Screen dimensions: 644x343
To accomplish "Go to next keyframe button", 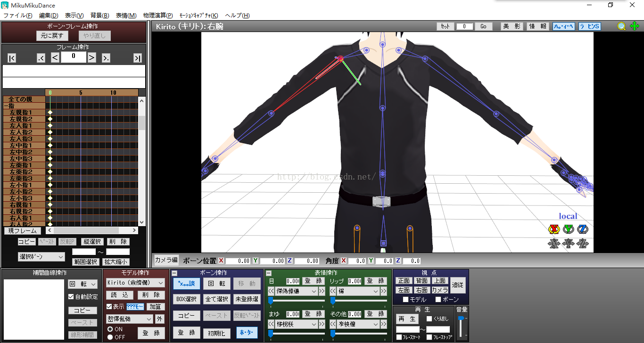I will click(x=106, y=58).
